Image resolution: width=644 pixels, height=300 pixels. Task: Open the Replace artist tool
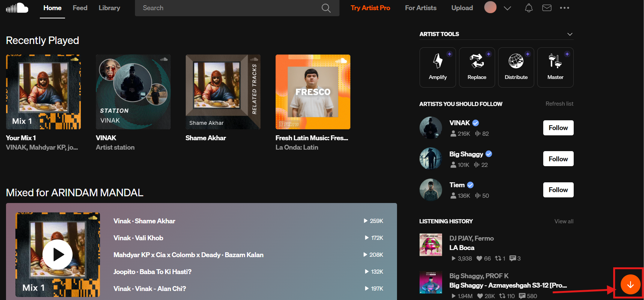(477, 68)
